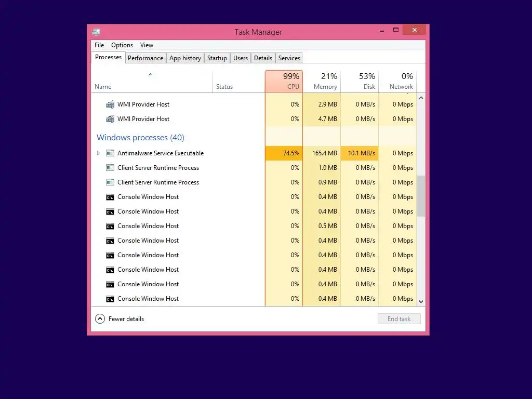This screenshot has height=399, width=532.
Task: Click the sort arrow above the Name column
Action: [150, 74]
